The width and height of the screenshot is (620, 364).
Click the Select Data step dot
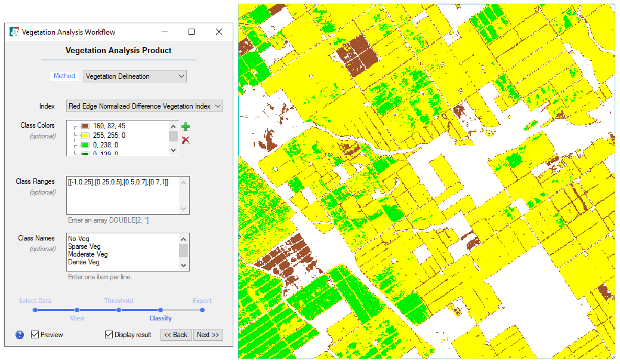35,310
